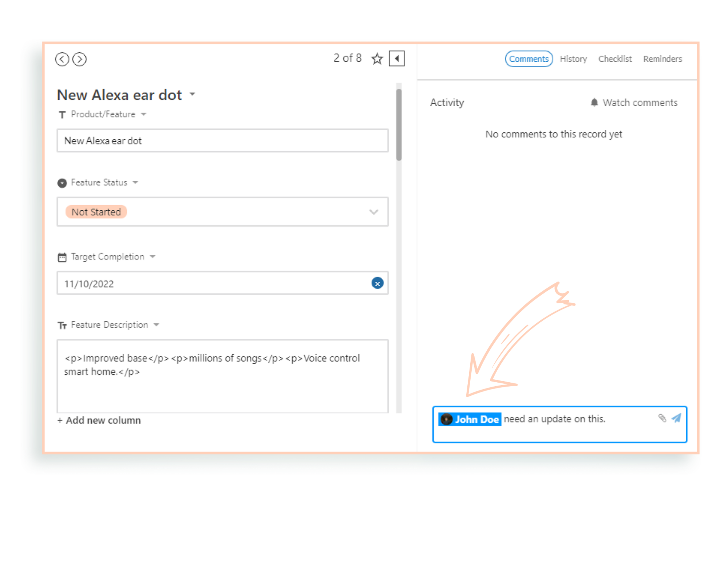Open the Feature Status value dropdown

click(x=373, y=212)
